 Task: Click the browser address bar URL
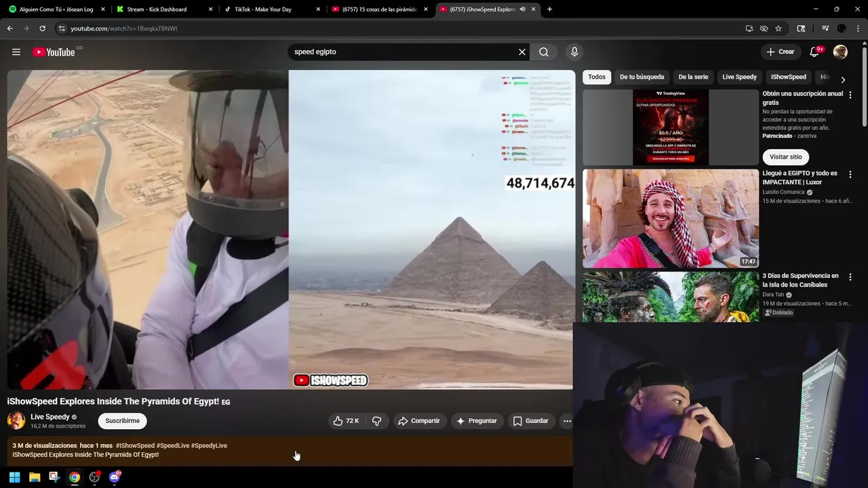pos(124,28)
